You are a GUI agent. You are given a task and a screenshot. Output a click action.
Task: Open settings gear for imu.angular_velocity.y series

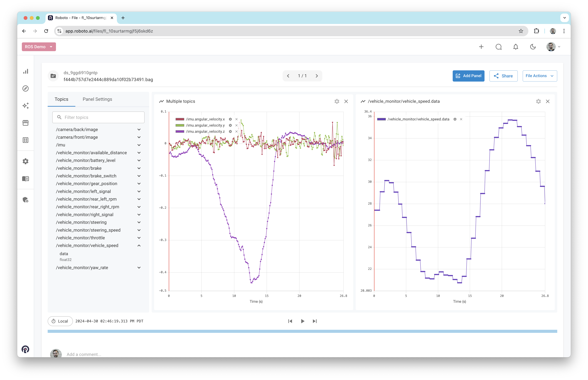tap(230, 125)
